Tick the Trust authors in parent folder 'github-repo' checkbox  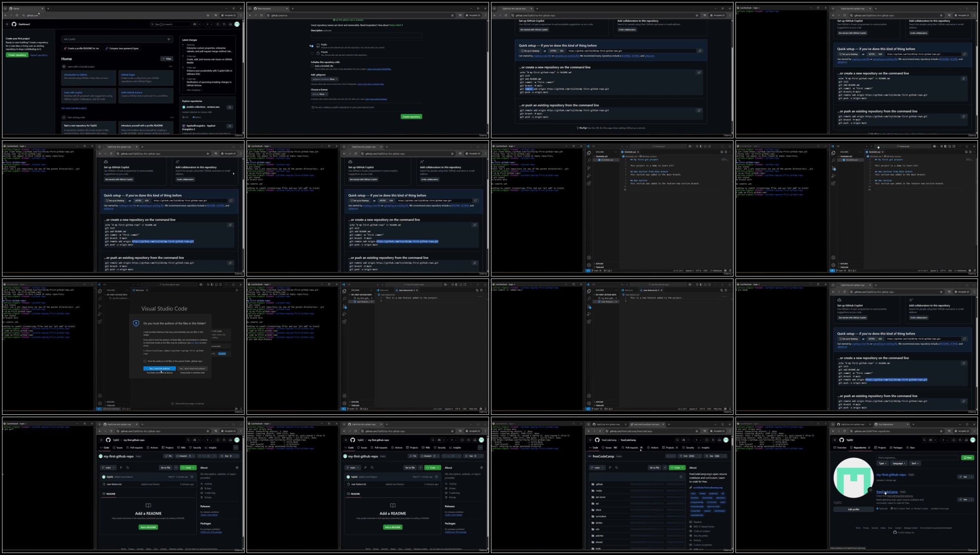[x=145, y=361]
